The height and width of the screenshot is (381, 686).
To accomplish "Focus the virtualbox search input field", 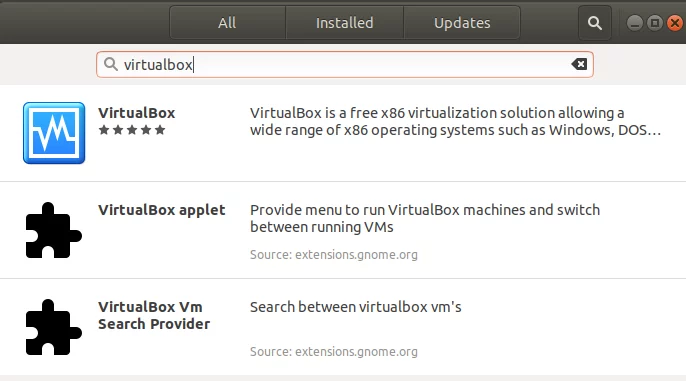I will (345, 64).
